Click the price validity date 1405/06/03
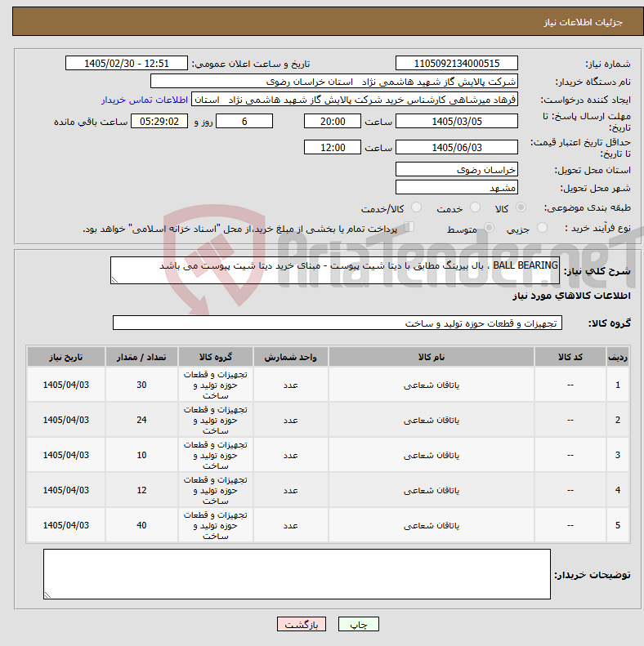Image resolution: width=644 pixels, height=646 pixels. [456, 147]
